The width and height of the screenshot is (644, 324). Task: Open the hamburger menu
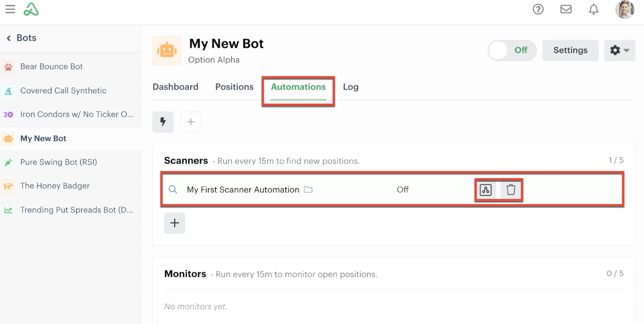(x=10, y=9)
